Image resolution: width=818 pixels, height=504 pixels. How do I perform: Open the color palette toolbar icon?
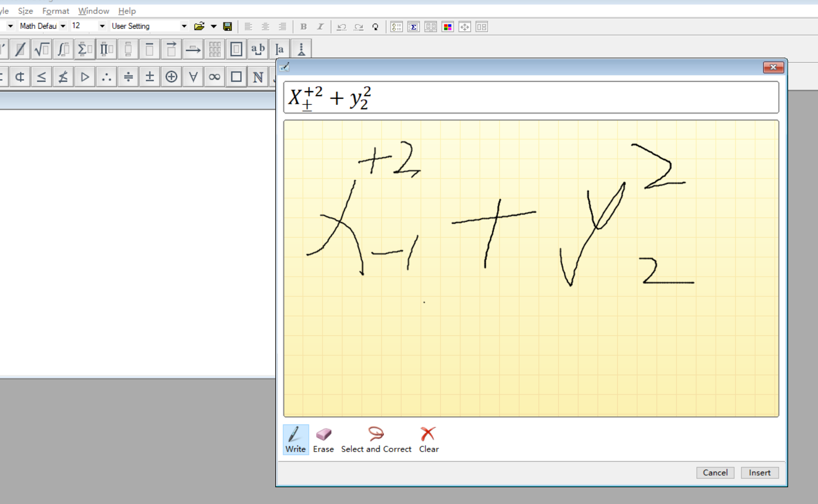coord(447,27)
